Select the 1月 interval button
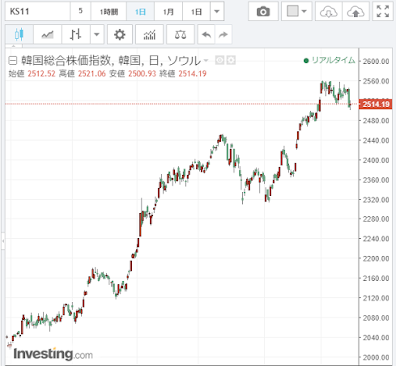The height and width of the screenshot is (366, 400). (168, 12)
